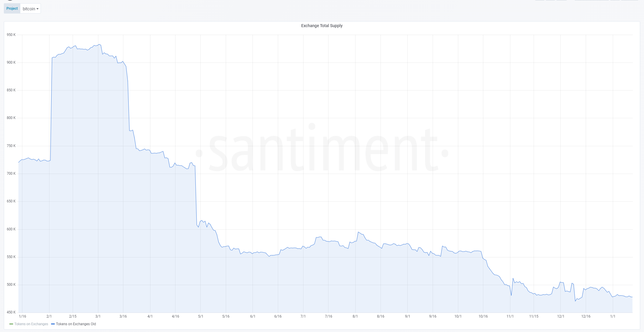The height and width of the screenshot is (332, 644).
Task: Toggle the Tokens on Exchanges Old legend series
Action: (76, 324)
